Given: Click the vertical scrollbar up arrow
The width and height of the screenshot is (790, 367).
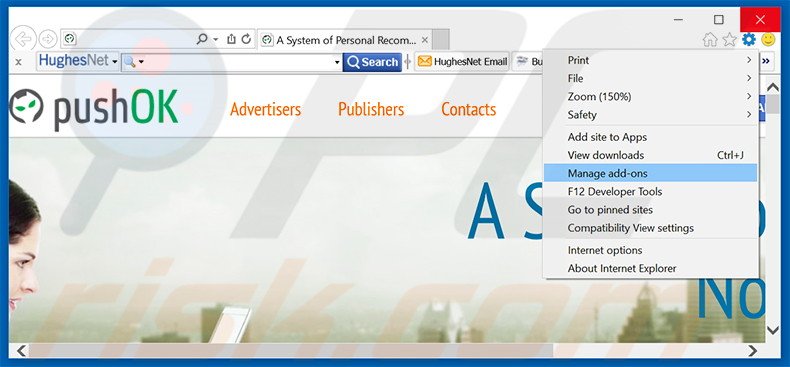Looking at the screenshot, I should [x=773, y=87].
